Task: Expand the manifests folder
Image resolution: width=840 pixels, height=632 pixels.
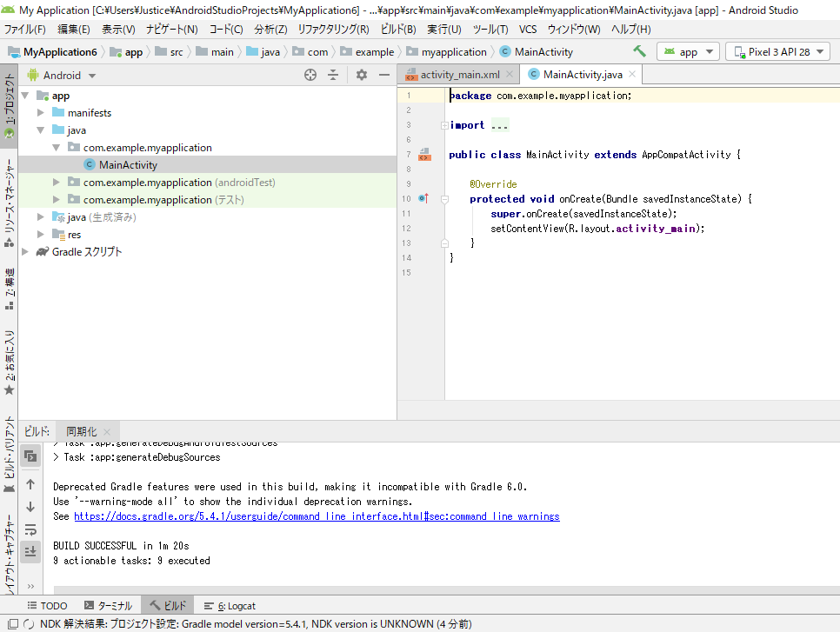Action: click(40, 113)
